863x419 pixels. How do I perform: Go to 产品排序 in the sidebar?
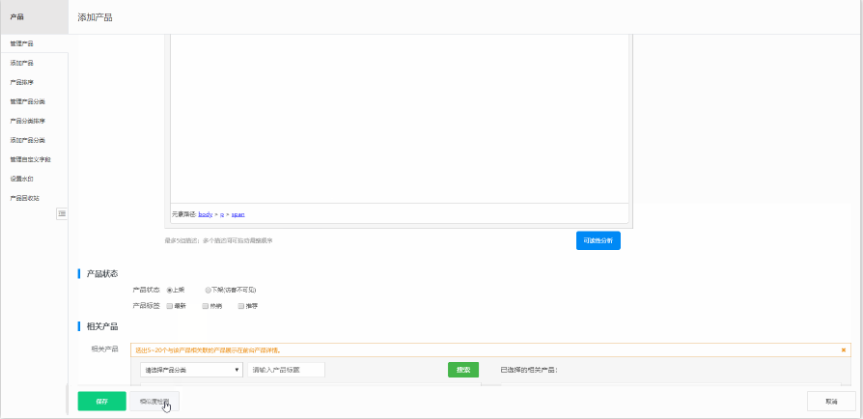click(22, 82)
